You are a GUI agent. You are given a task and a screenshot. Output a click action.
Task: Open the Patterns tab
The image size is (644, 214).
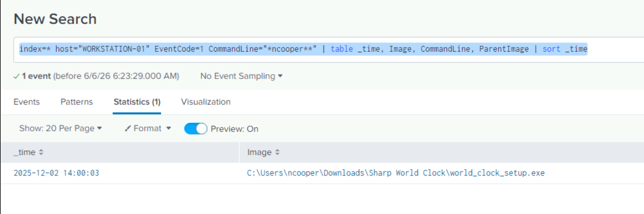click(77, 102)
